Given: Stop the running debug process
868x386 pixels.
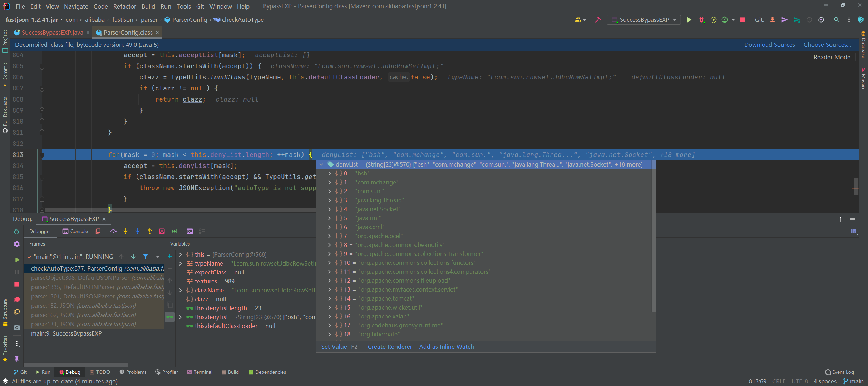Looking at the screenshot, I should point(16,284).
